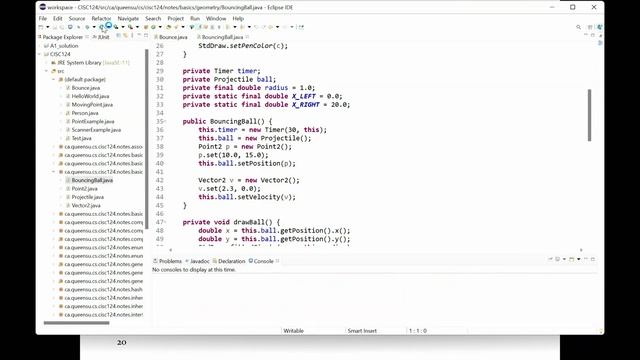Click the New file toolbar icon
Viewport: 640px width, 360px height.
[x=40, y=27]
